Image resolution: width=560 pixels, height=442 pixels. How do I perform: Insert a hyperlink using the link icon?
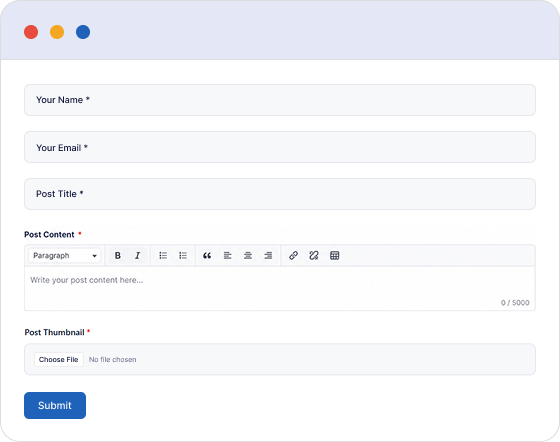click(x=293, y=256)
